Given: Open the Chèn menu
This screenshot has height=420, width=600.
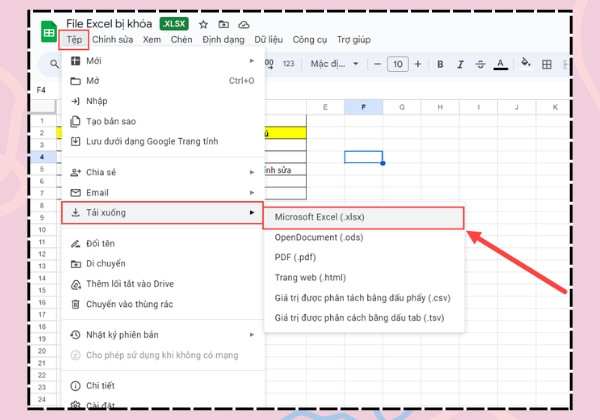Looking at the screenshot, I should coord(181,40).
